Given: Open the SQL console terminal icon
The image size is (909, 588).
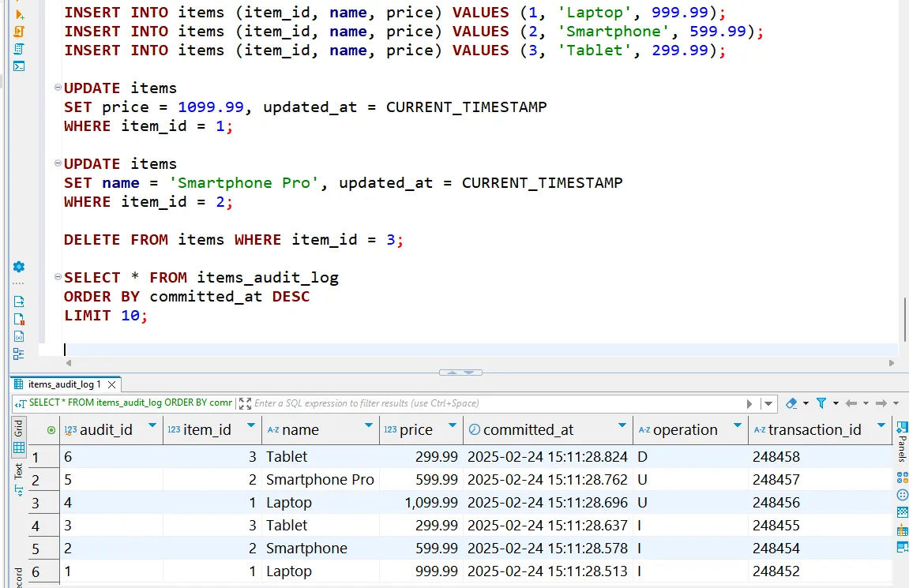Looking at the screenshot, I should (19, 66).
